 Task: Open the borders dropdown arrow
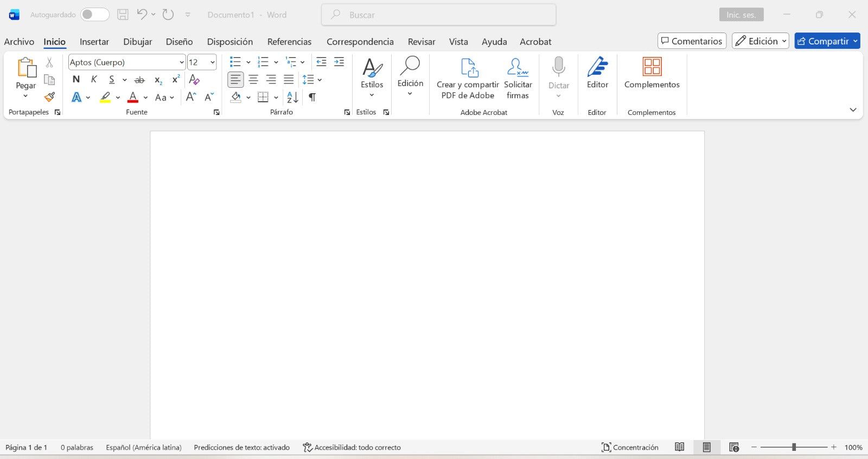[x=276, y=98]
